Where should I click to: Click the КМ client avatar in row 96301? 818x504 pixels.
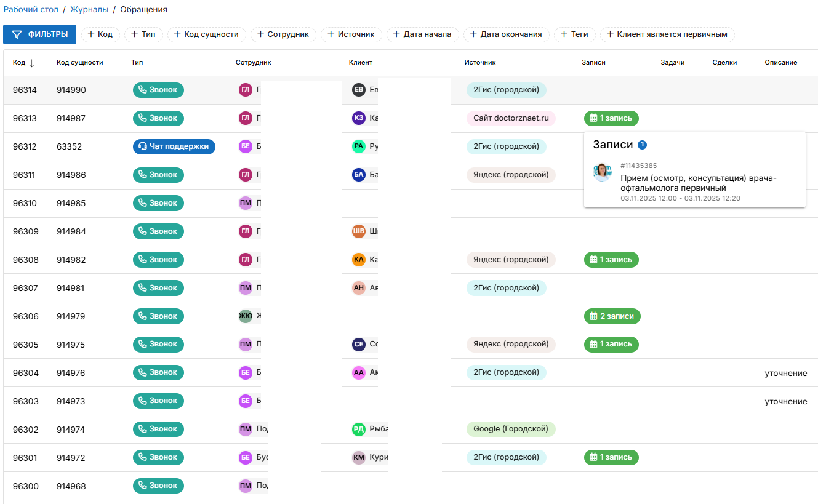tap(359, 458)
